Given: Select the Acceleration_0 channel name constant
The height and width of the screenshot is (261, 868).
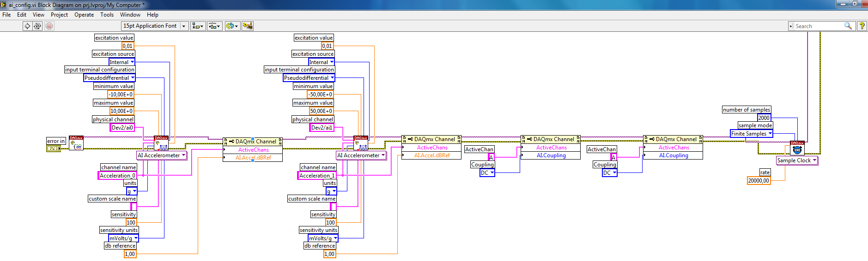Looking at the screenshot, I should (118, 176).
